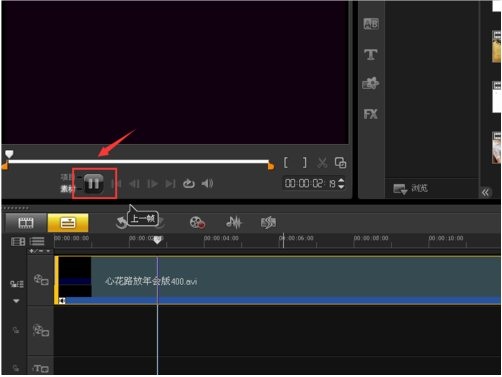Viewport: 502px width, 377px height.
Task: Open the Title library (T icon)
Action: pos(371,54)
